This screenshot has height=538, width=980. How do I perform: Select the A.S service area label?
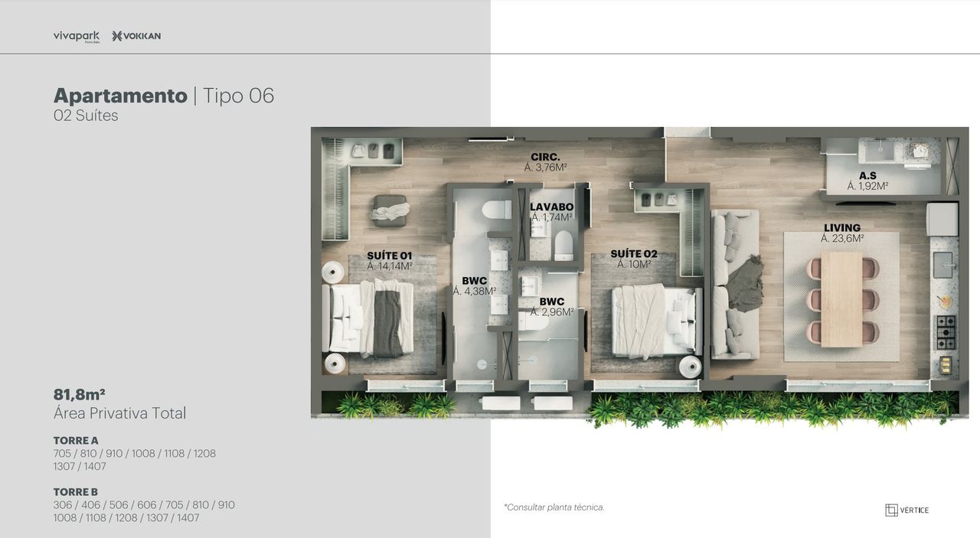867,176
